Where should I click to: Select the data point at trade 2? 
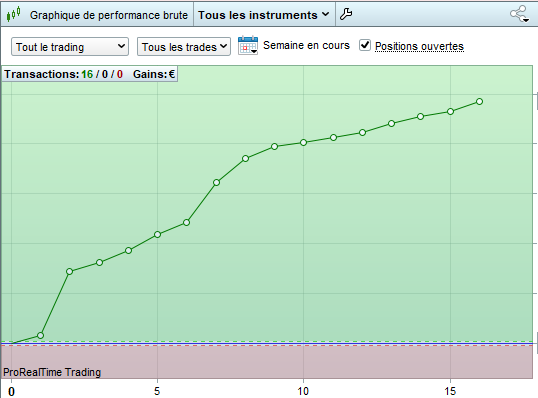70,271
